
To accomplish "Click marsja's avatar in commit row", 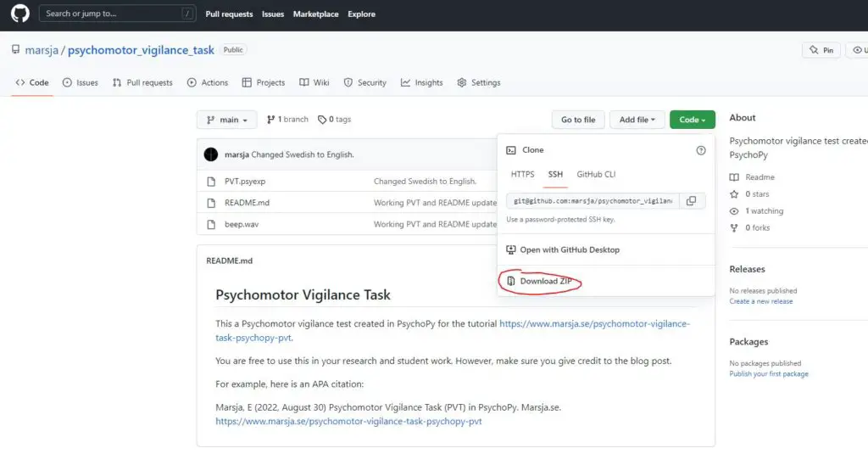I will (x=211, y=154).
